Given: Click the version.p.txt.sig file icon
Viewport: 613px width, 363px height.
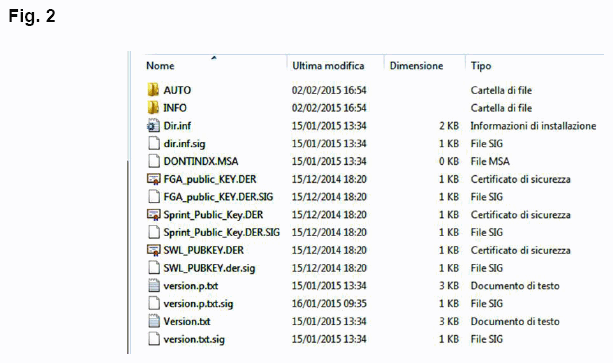Looking at the screenshot, I should (154, 303).
